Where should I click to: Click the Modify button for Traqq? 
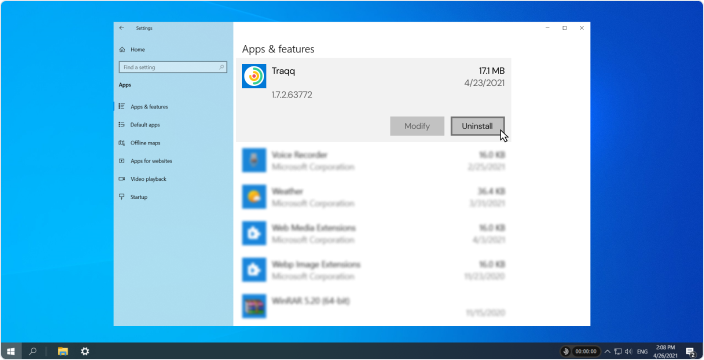417,126
